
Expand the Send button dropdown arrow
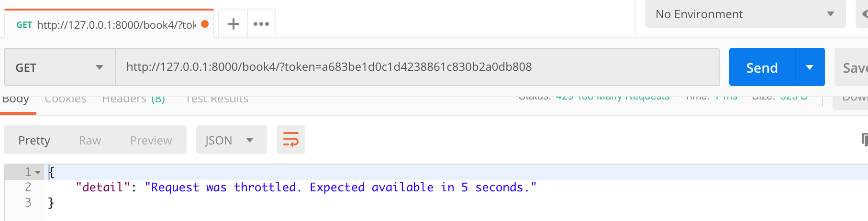click(x=810, y=67)
